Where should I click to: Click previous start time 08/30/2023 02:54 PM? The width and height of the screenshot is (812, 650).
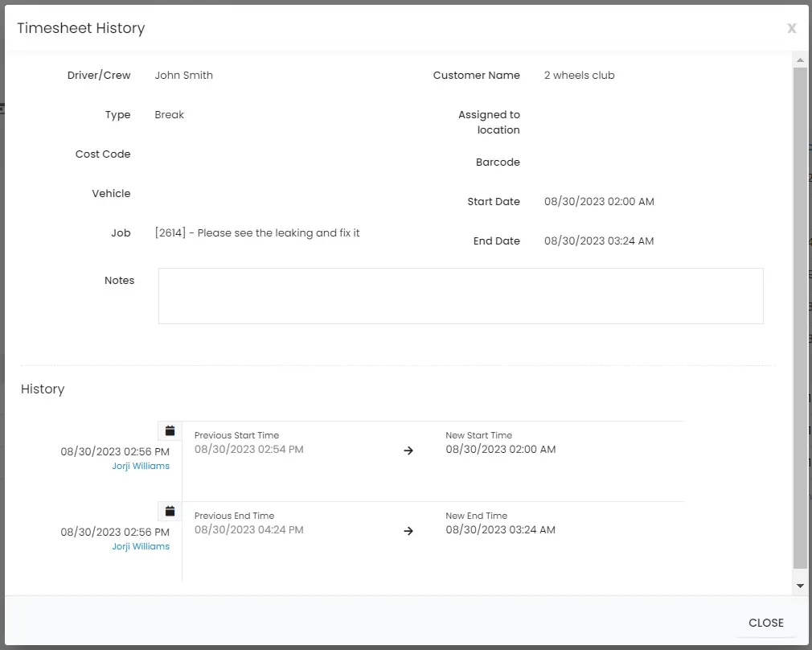click(x=249, y=450)
